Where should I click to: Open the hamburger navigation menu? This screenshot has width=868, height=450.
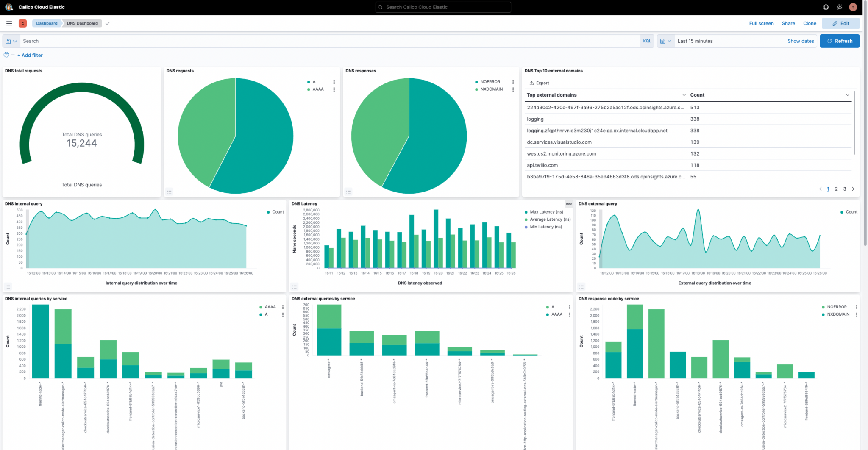point(8,23)
